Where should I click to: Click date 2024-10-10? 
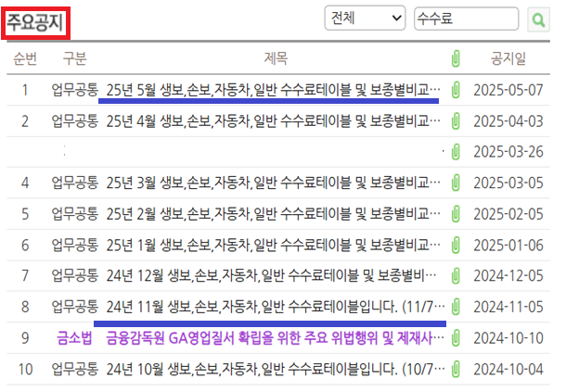tap(508, 338)
